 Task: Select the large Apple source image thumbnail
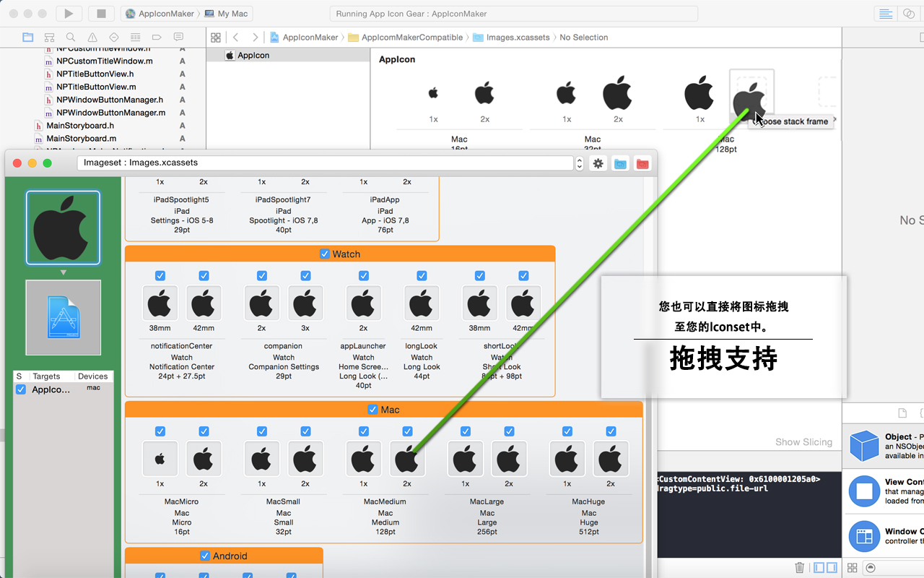(x=63, y=228)
